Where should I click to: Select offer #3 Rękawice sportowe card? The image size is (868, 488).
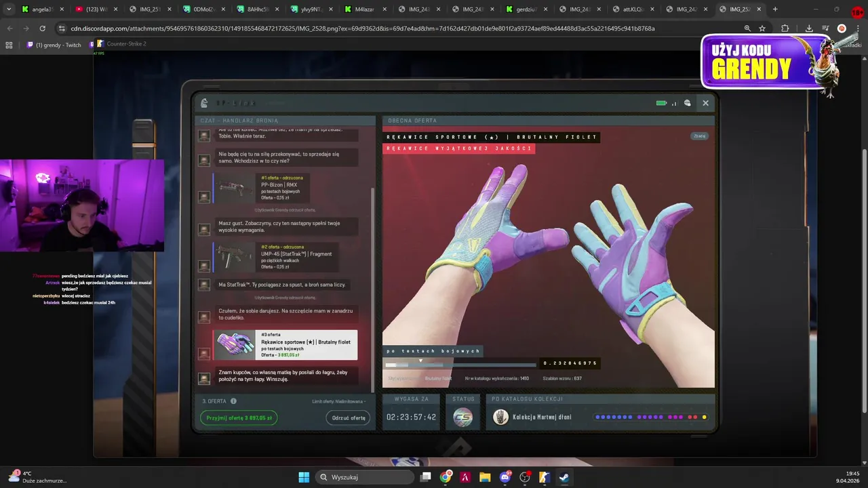[285, 345]
